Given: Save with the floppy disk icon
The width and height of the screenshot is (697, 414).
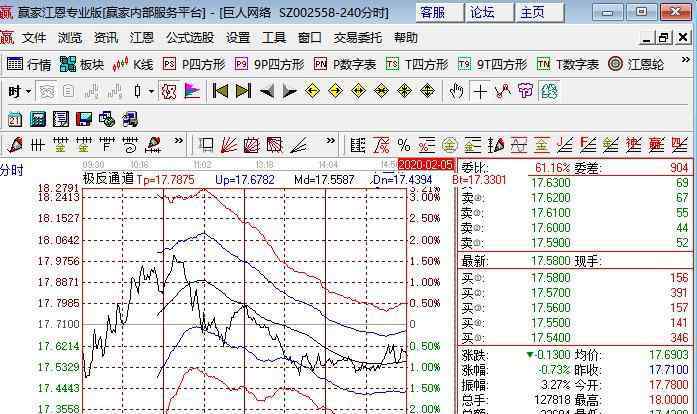Looking at the screenshot, I should 84,119.
